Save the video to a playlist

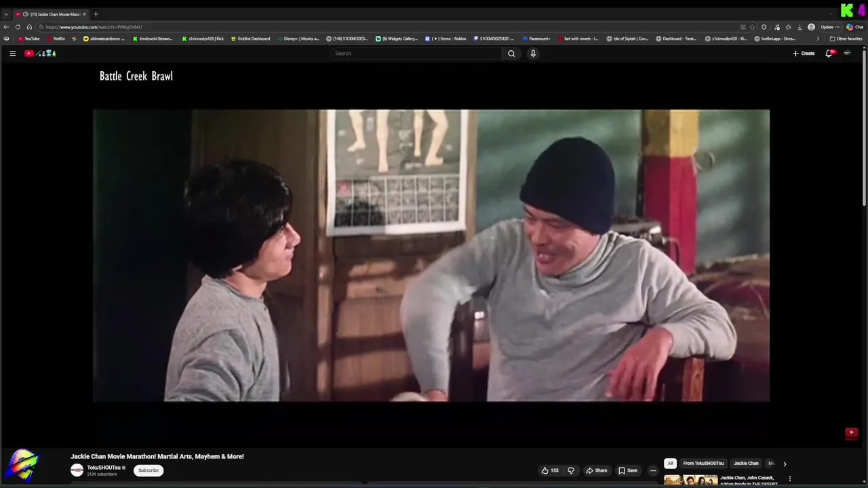click(628, 470)
